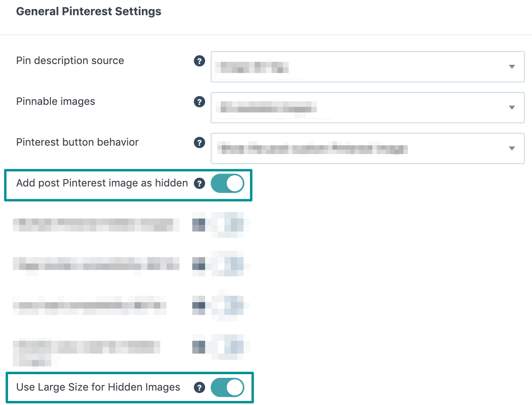This screenshot has height=405, width=532.
Task: Click the Pinnable images label text
Action: (56, 102)
